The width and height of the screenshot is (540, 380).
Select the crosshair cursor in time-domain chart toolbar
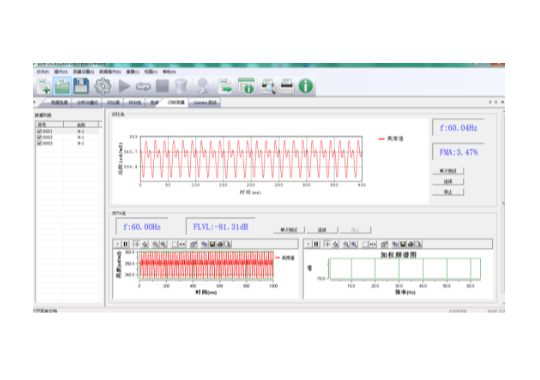tap(136, 244)
